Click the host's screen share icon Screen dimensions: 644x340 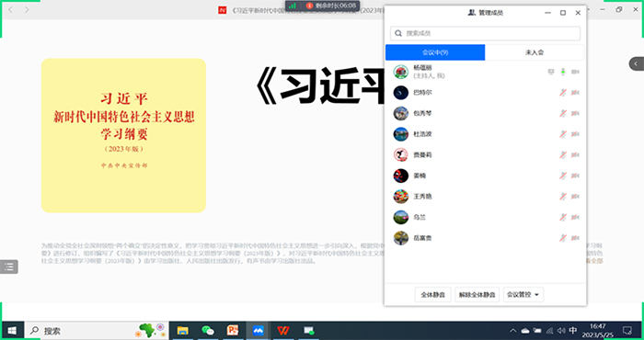(x=551, y=72)
